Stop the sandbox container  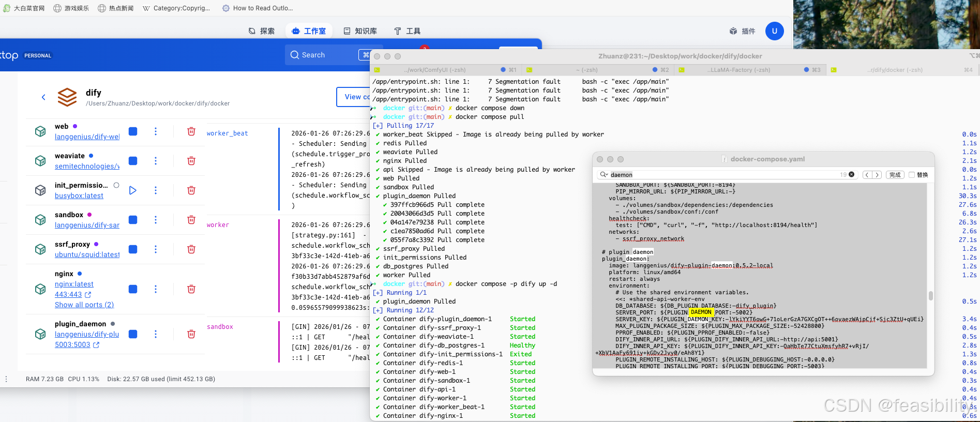133,220
